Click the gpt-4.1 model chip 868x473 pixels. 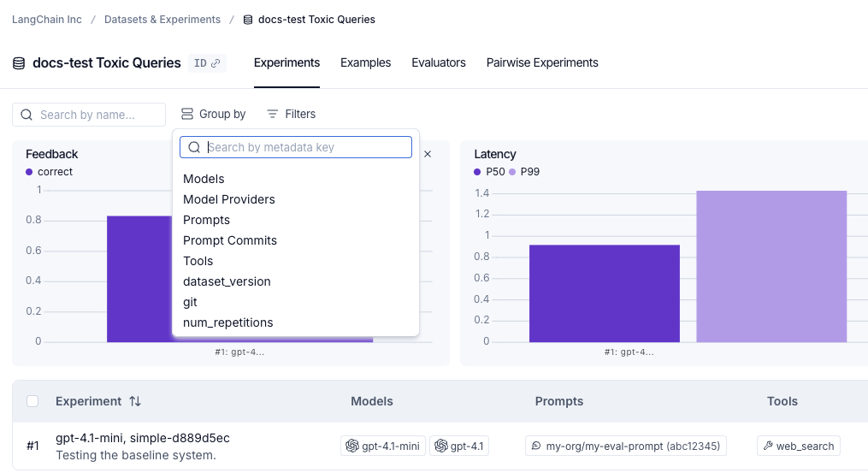click(459, 446)
